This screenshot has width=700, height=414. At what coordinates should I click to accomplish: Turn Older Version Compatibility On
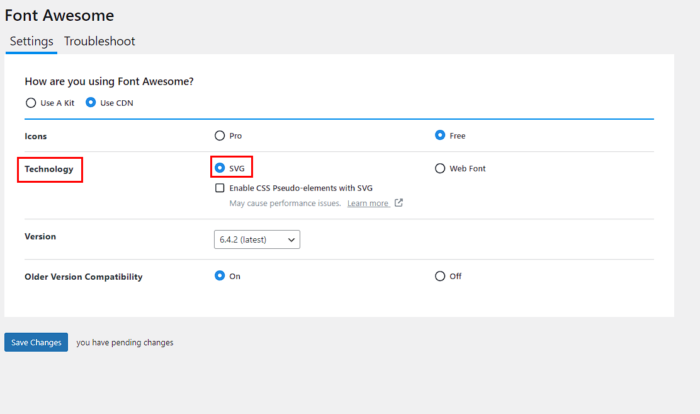pyautogui.click(x=220, y=276)
